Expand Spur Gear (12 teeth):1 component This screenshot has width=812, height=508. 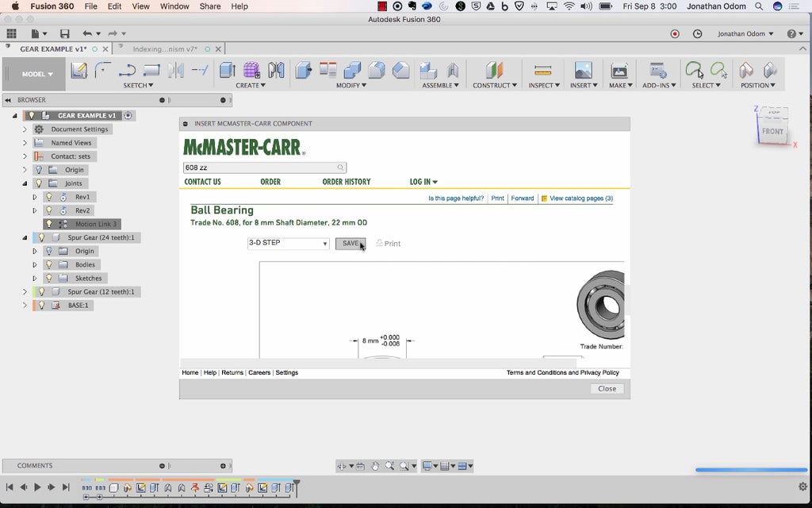pos(25,291)
